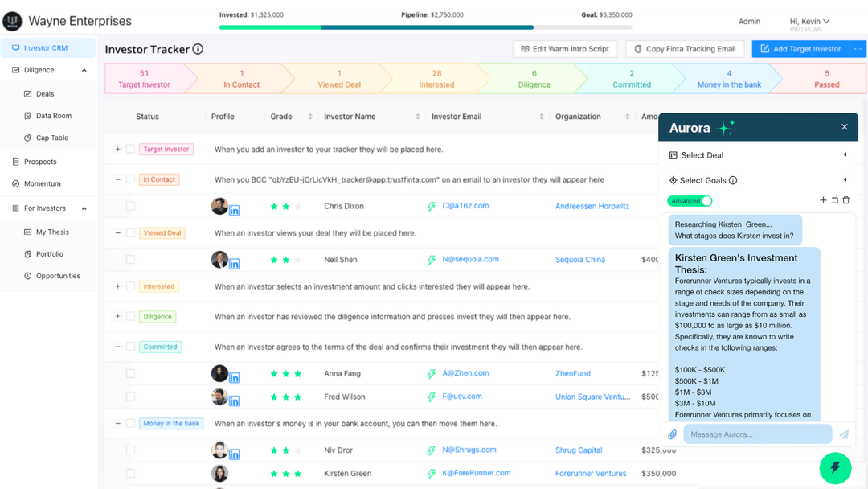Click the lightning icon beside F@usv.com
Screen dimensions: 868x489
pos(432,397)
